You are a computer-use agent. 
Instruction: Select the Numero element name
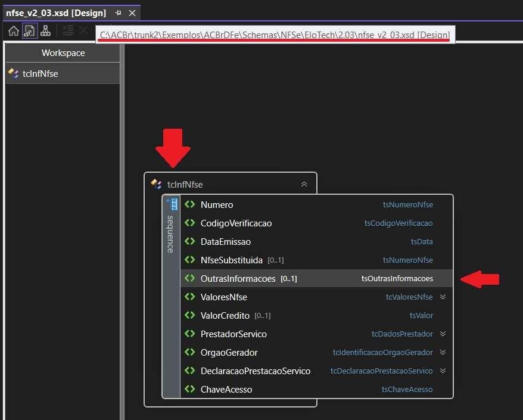click(x=217, y=205)
